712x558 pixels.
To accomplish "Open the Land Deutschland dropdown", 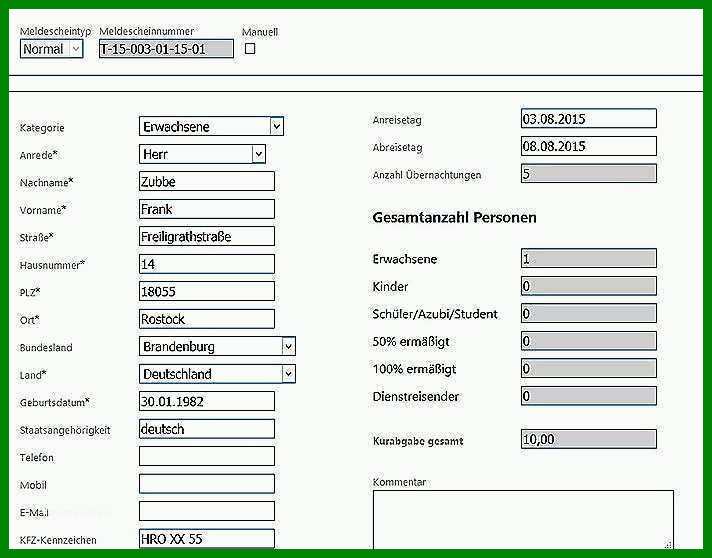I will pos(217,374).
